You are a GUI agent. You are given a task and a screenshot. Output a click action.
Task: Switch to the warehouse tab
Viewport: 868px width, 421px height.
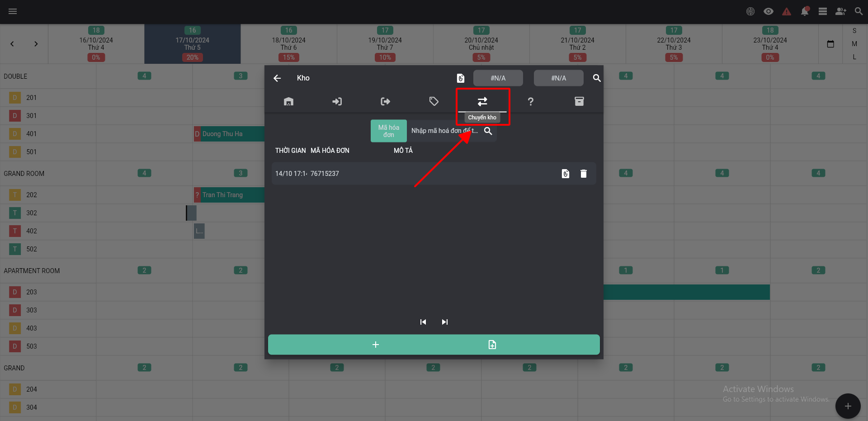point(288,101)
